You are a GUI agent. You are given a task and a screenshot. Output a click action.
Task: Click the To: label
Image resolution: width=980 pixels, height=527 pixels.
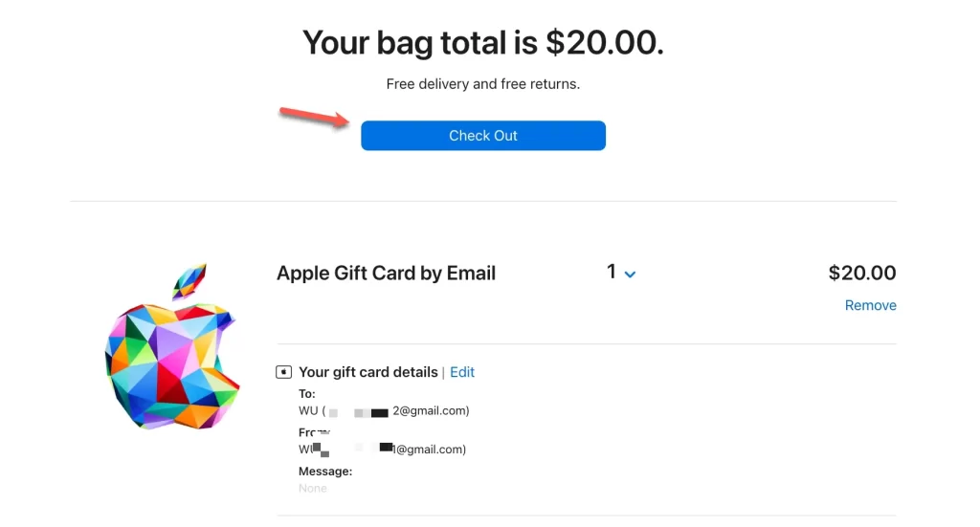pyautogui.click(x=307, y=394)
